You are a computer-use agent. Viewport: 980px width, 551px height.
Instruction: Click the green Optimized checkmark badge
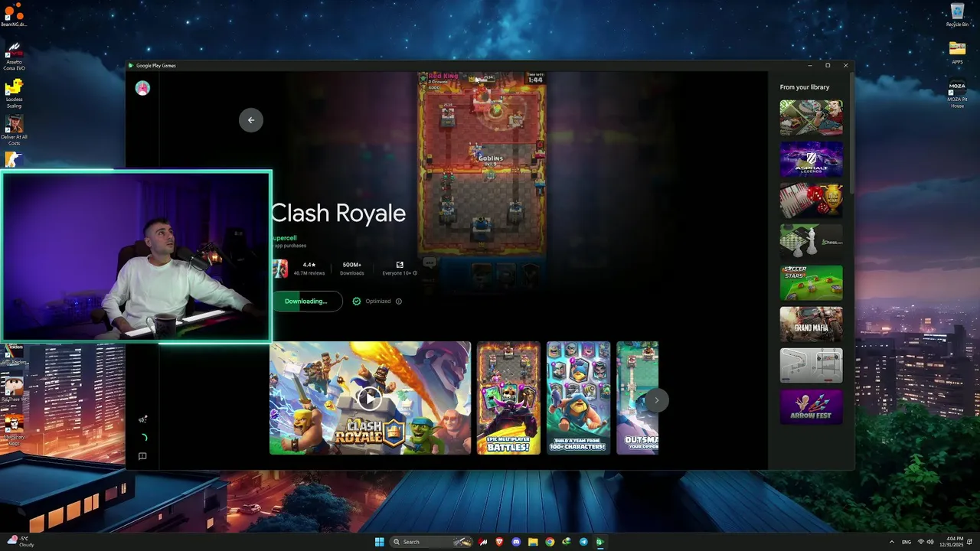357,302
